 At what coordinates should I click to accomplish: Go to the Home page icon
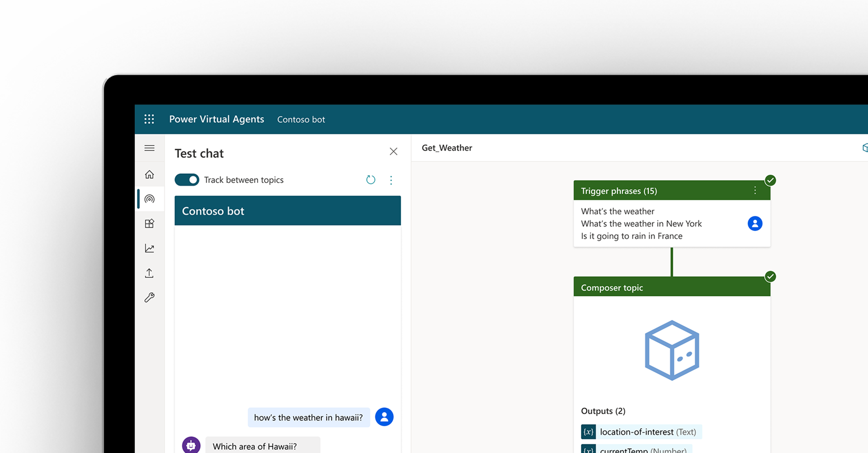(150, 175)
